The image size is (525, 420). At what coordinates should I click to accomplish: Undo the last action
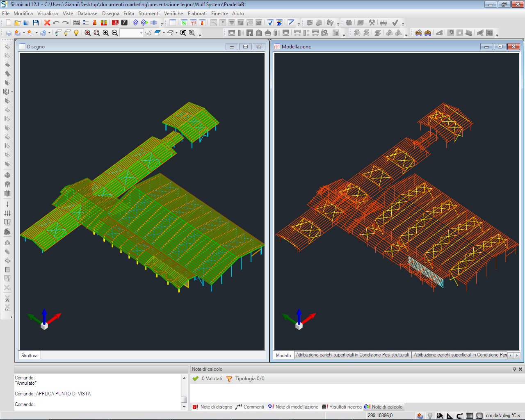56,23
